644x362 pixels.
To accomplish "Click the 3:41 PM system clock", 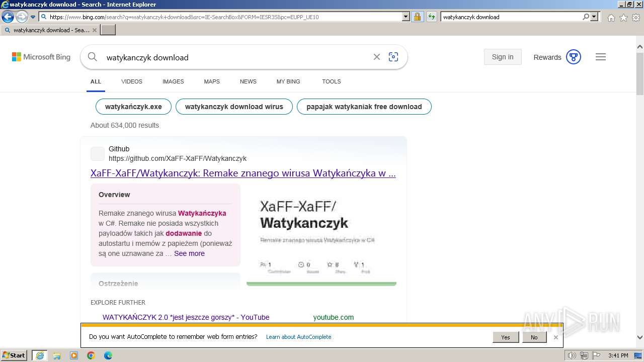I will point(618,355).
